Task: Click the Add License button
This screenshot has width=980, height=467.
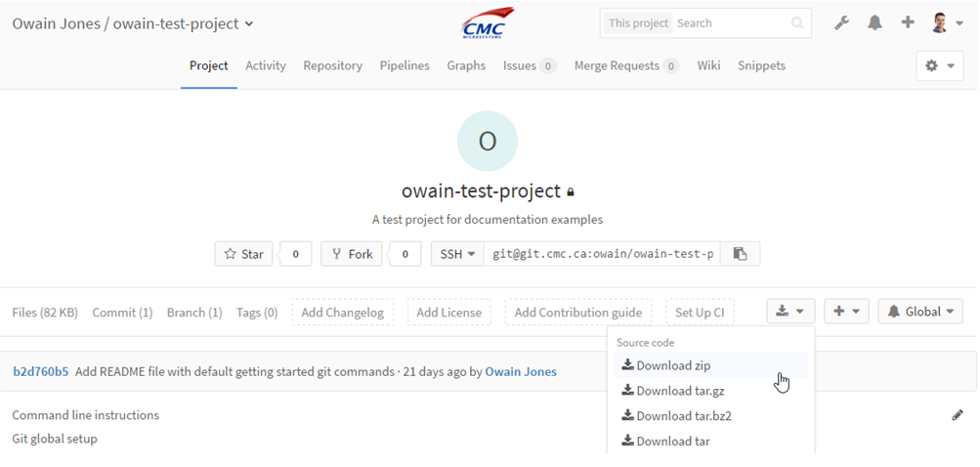Action: (448, 312)
